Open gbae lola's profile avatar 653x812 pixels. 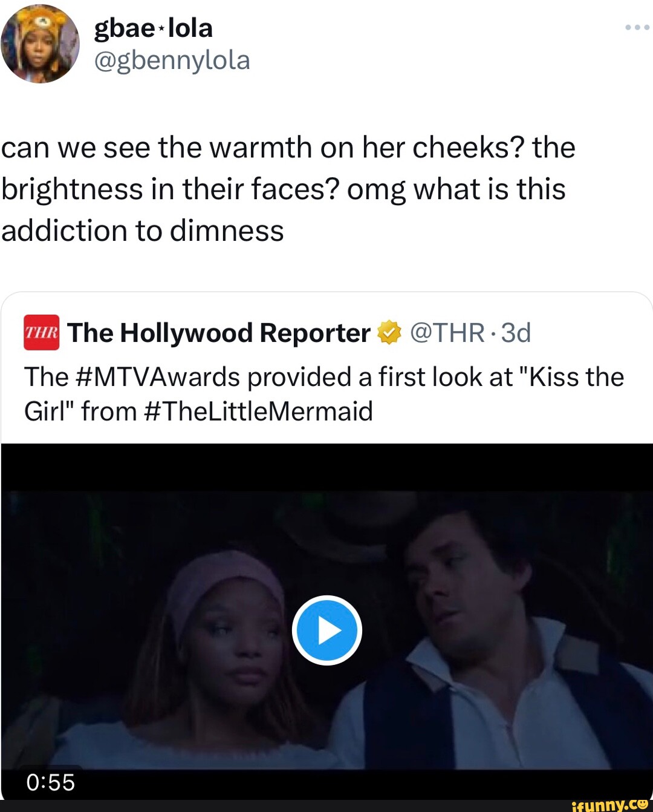40,44
